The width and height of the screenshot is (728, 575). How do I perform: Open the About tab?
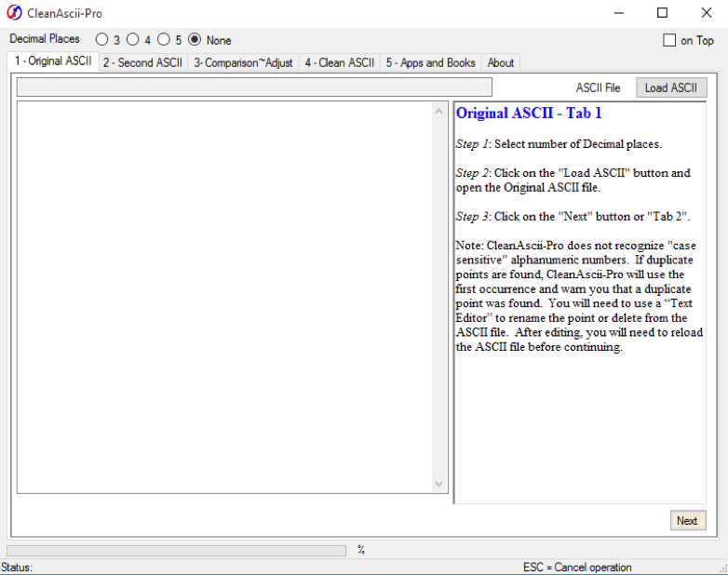(501, 62)
